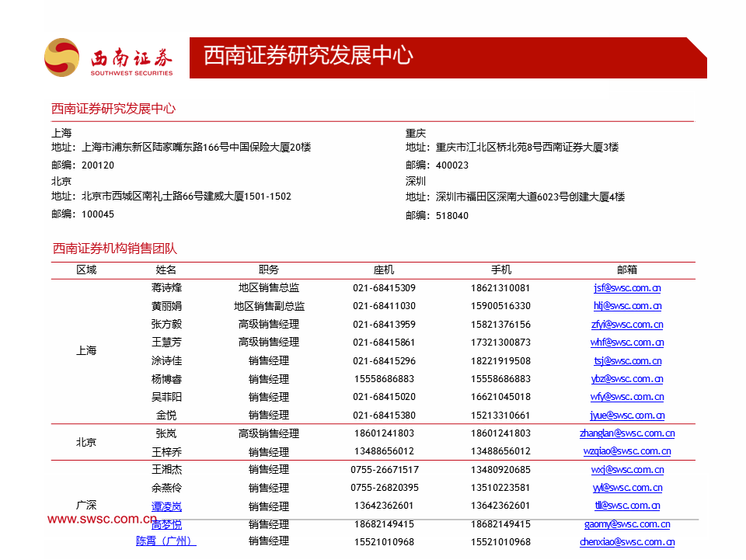The height and width of the screenshot is (560, 746).
Task: Click the Chongqing address line mentioning 西南证券大厦3楼
Action: tap(512, 148)
